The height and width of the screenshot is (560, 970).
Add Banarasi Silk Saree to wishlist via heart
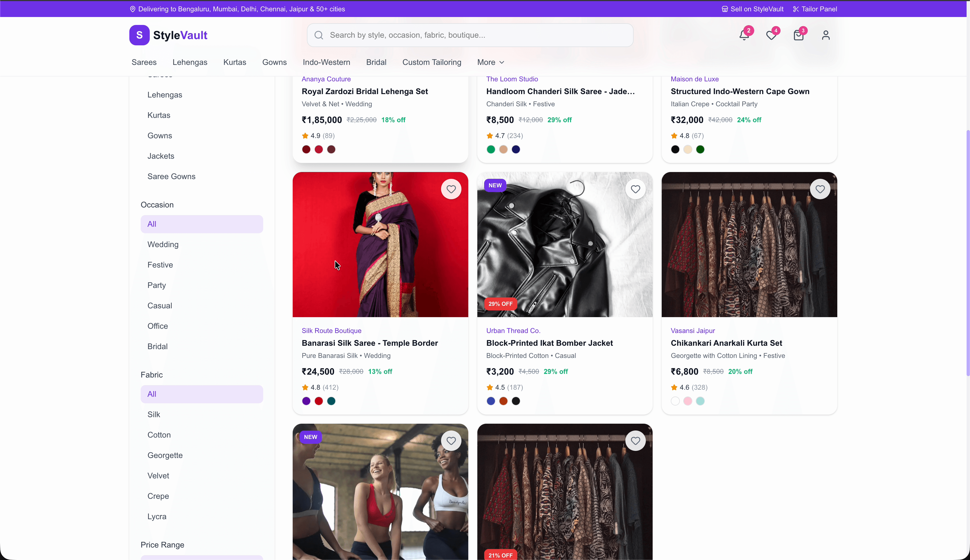[x=451, y=189]
